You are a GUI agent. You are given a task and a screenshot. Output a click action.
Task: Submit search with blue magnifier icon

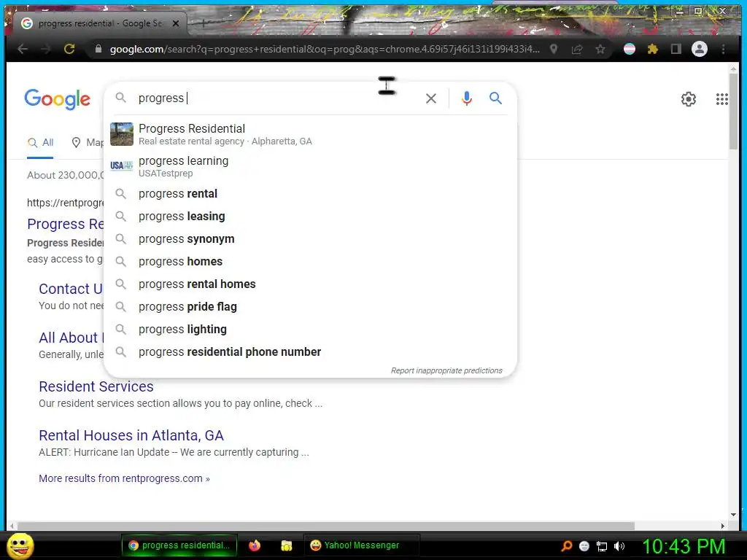[495, 98]
